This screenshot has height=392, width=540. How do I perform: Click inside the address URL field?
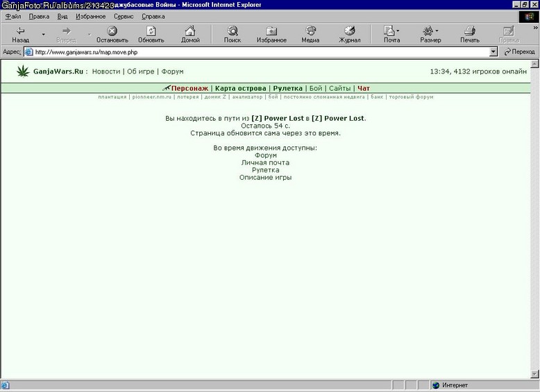tap(257, 52)
